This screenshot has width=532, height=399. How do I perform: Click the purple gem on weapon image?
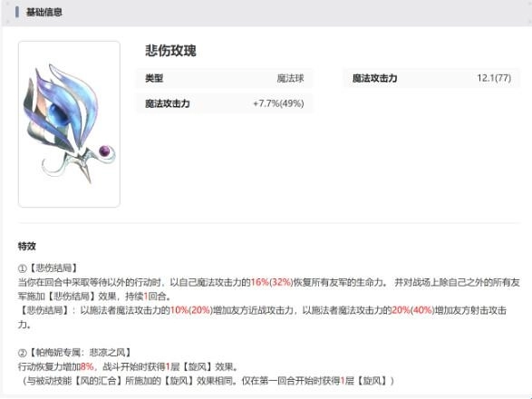[x=105, y=151]
